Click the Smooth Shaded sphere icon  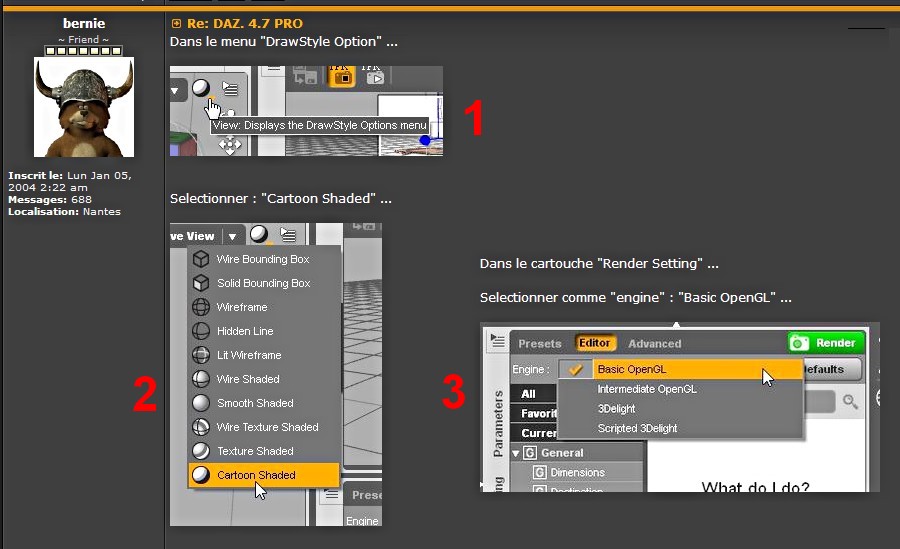201,403
